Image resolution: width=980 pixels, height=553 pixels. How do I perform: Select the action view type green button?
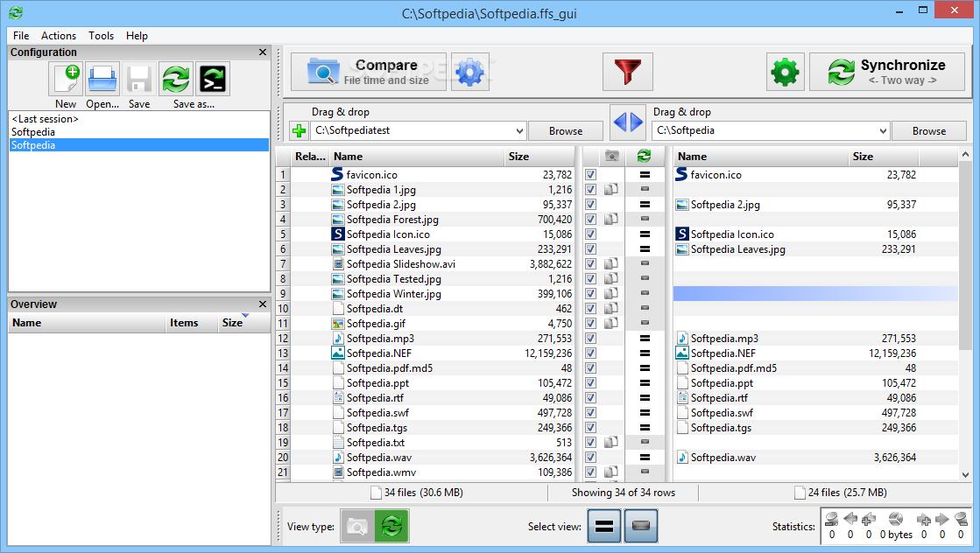[391, 526]
